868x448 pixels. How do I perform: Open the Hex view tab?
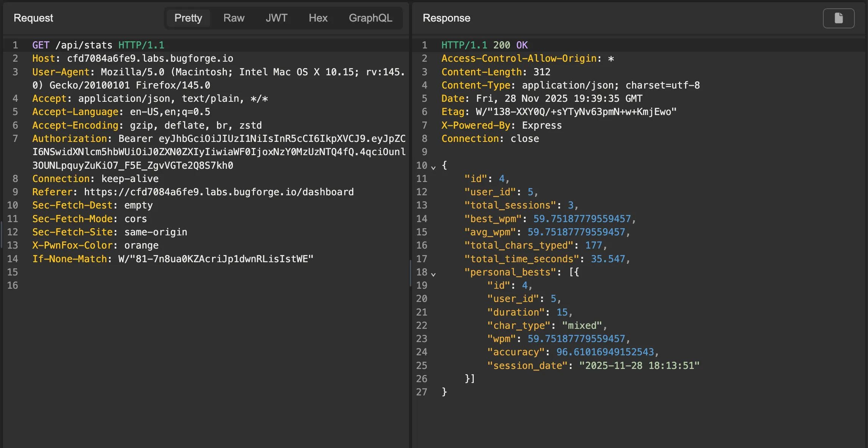pos(318,18)
